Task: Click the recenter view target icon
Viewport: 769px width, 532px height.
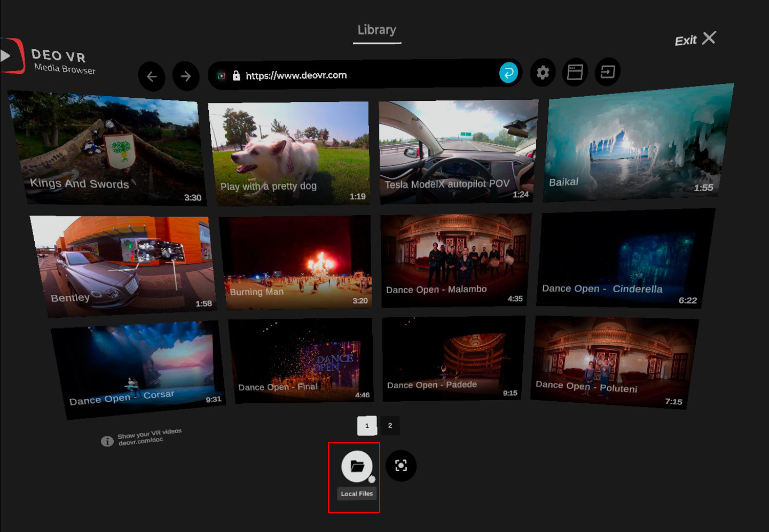Action: (401, 465)
